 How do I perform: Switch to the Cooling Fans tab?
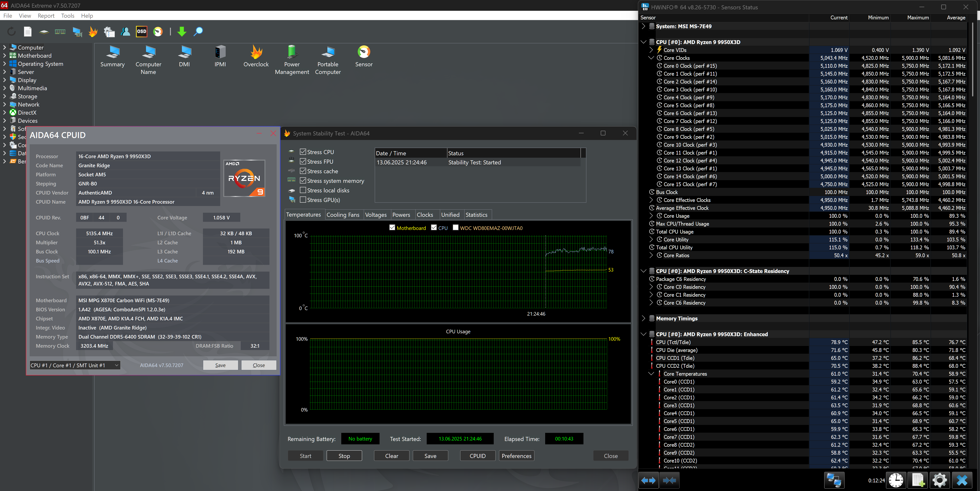[343, 215]
